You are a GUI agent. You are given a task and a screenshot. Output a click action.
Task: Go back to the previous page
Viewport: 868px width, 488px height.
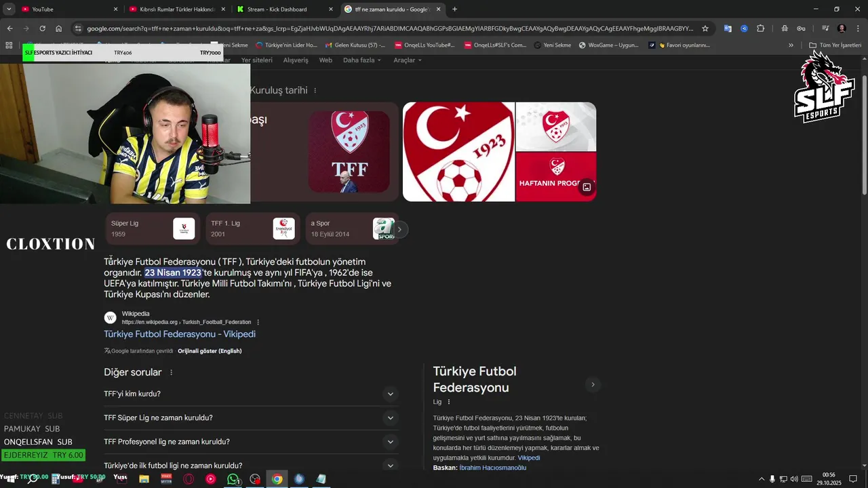tap(9, 28)
